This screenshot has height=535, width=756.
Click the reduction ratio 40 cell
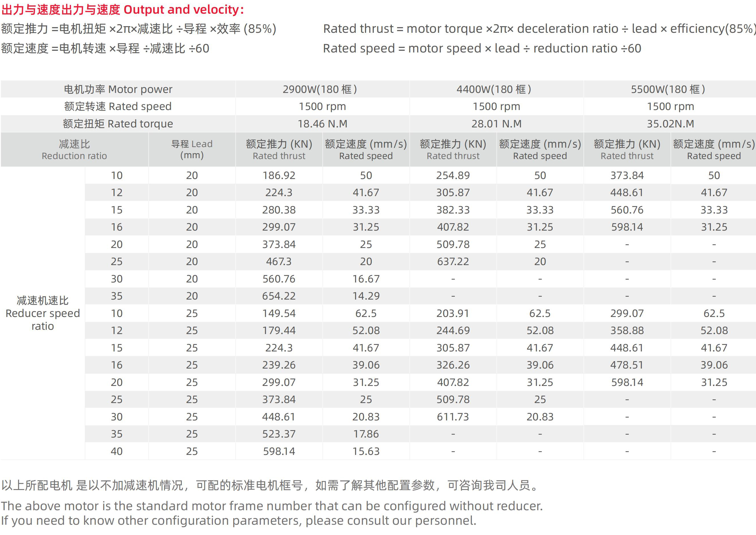[x=116, y=451]
